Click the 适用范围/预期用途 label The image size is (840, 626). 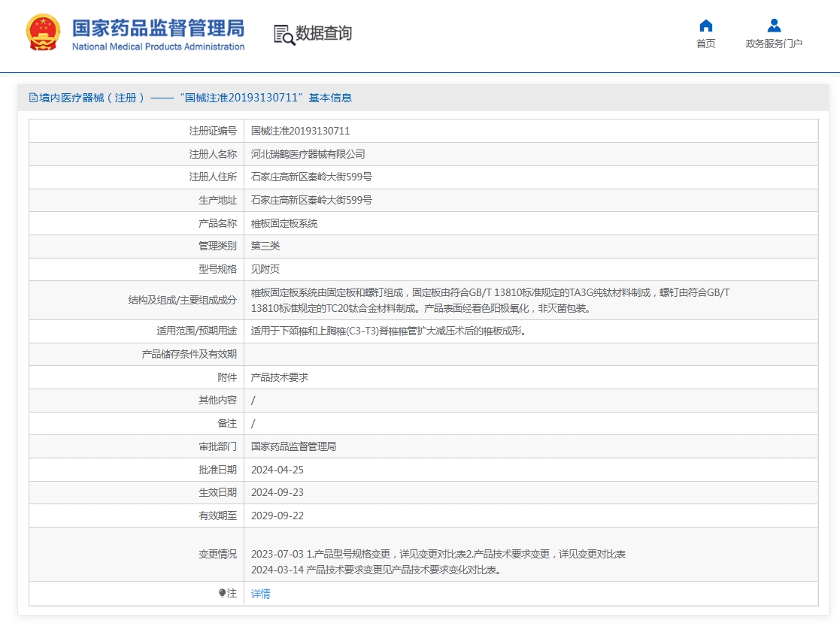pyautogui.click(x=196, y=331)
